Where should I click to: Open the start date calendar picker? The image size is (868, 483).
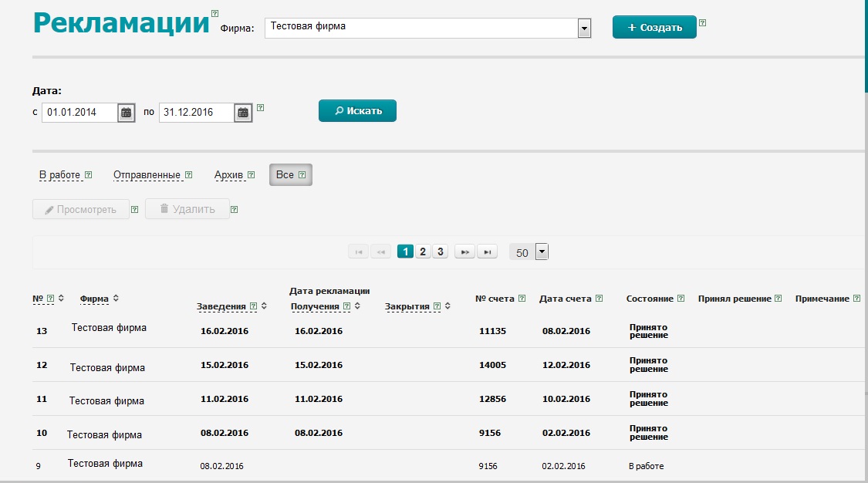pyautogui.click(x=127, y=113)
